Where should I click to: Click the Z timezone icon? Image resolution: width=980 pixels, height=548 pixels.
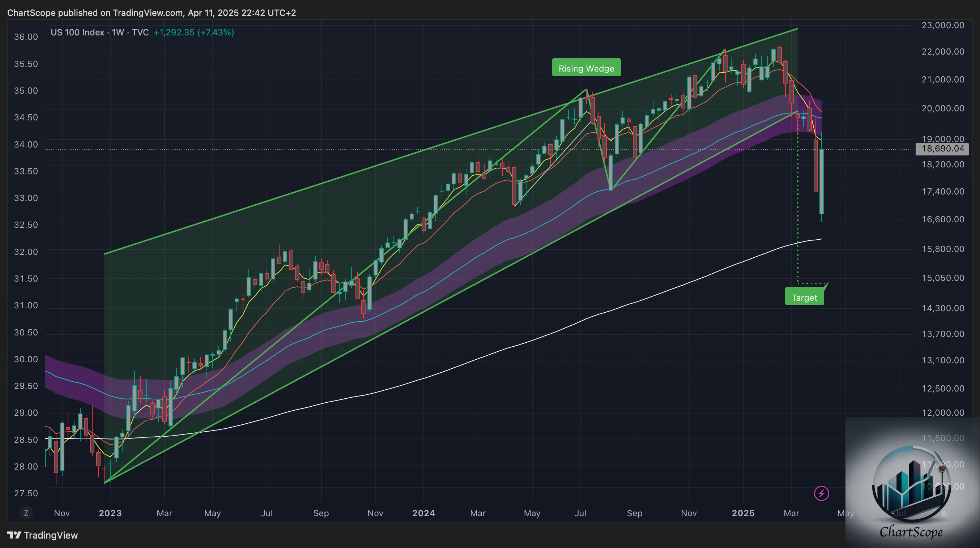(x=26, y=513)
